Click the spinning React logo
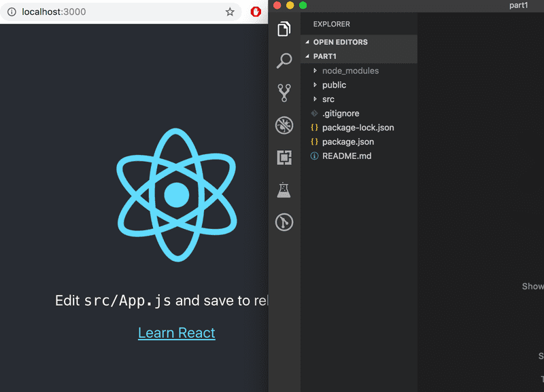This screenshot has height=392, width=544. 177,195
